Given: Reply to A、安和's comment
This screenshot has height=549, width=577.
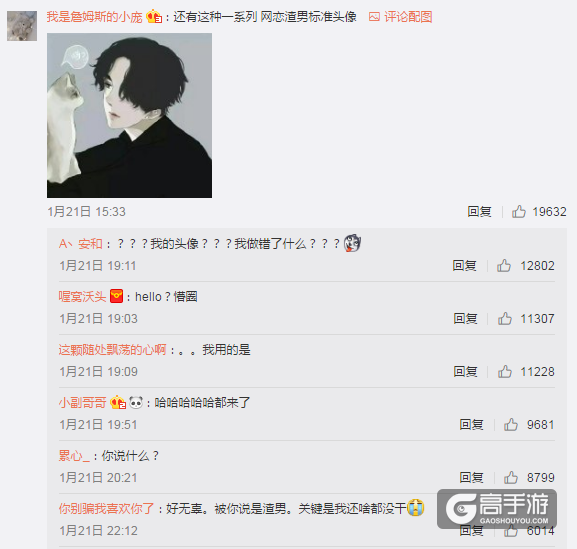Looking at the screenshot, I should pyautogui.click(x=464, y=266).
